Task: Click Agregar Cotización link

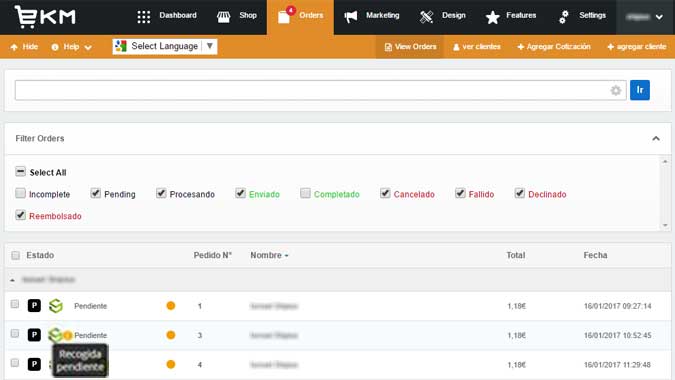Action: (554, 47)
